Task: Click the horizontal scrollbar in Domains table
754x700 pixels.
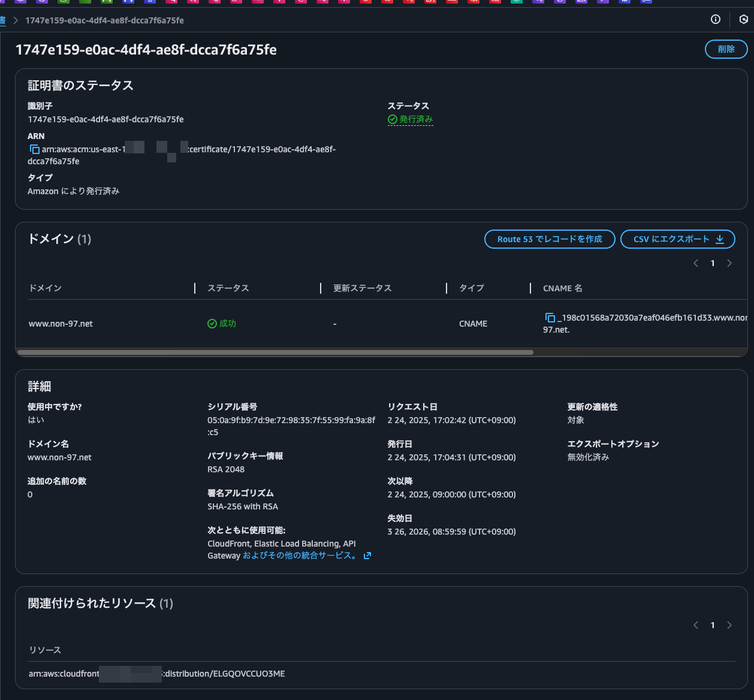Action: coord(276,352)
